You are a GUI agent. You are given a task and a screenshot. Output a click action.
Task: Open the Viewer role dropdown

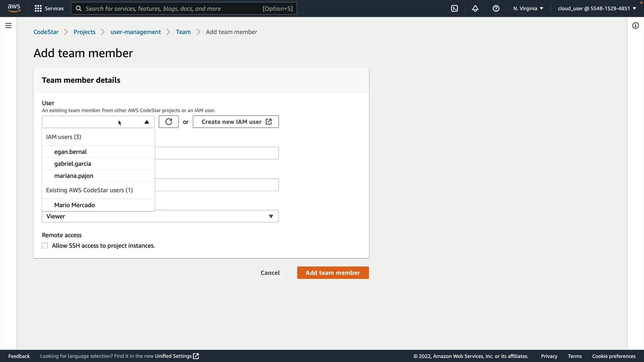[x=160, y=216]
